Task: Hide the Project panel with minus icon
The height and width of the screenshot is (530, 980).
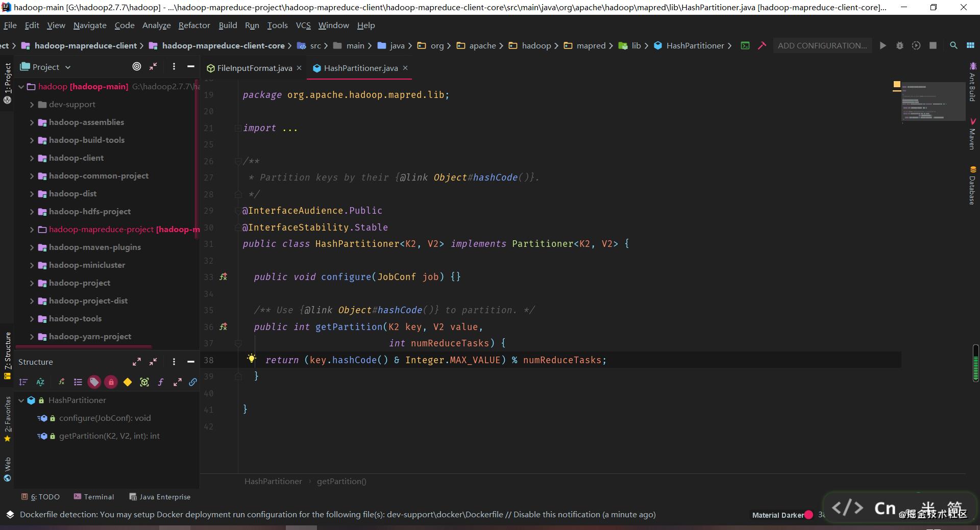Action: coord(191,66)
